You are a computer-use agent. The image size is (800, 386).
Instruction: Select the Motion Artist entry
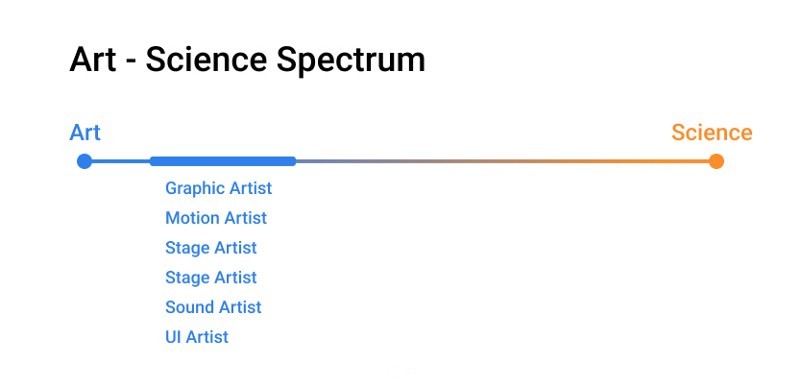tap(216, 218)
